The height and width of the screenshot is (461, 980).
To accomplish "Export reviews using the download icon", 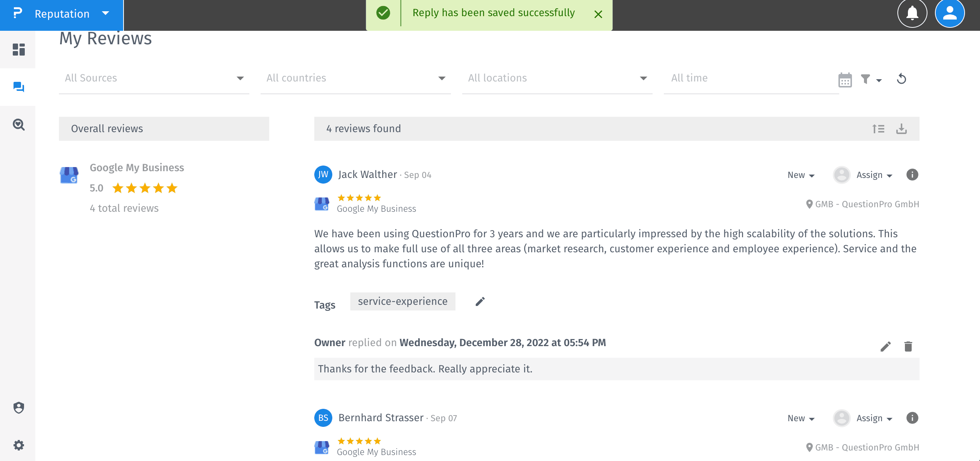I will click(902, 128).
